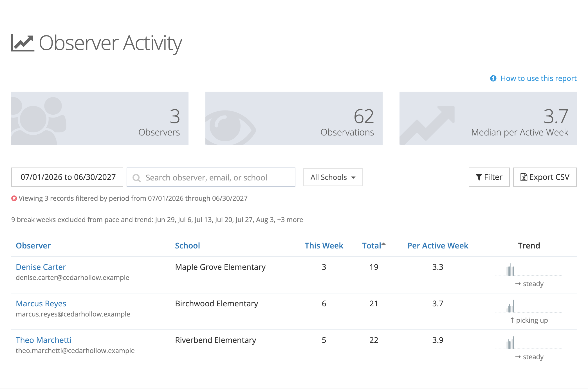Select the email theo.marchetti@cedarhollow.example
The image size is (588, 389).
click(x=75, y=351)
